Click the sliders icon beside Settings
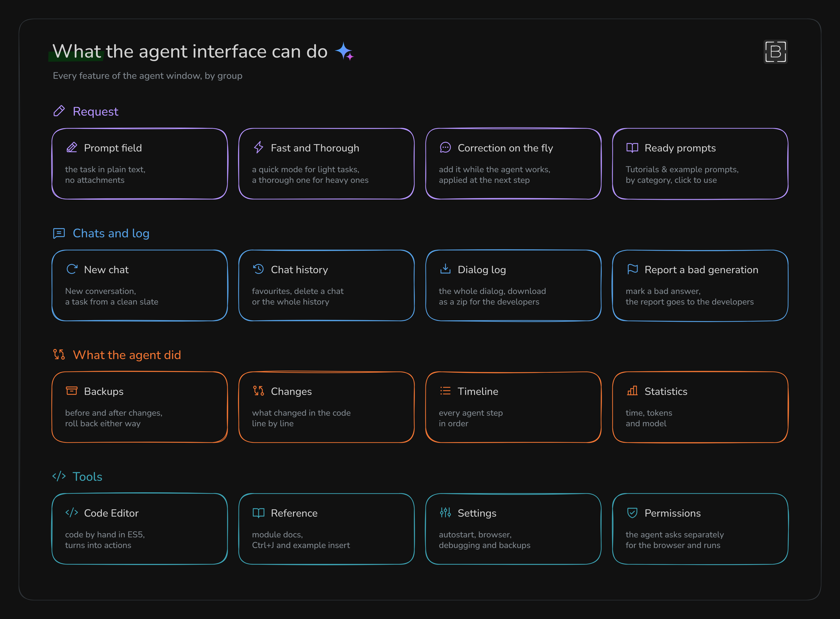 [445, 512]
